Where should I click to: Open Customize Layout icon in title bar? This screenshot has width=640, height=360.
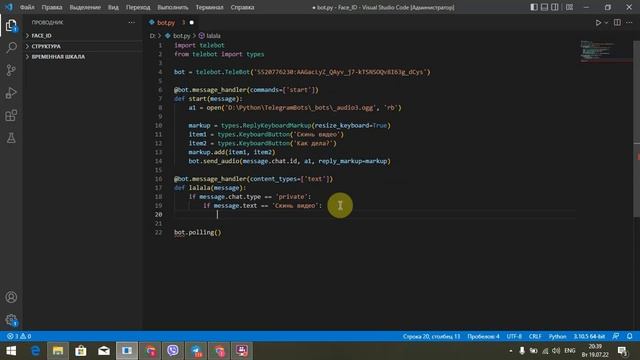(x=569, y=7)
